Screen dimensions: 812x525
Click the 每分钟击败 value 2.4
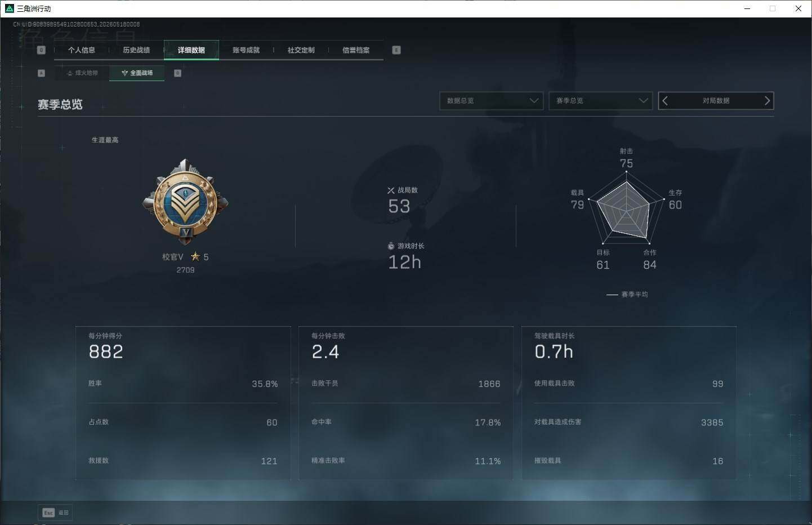[325, 352]
